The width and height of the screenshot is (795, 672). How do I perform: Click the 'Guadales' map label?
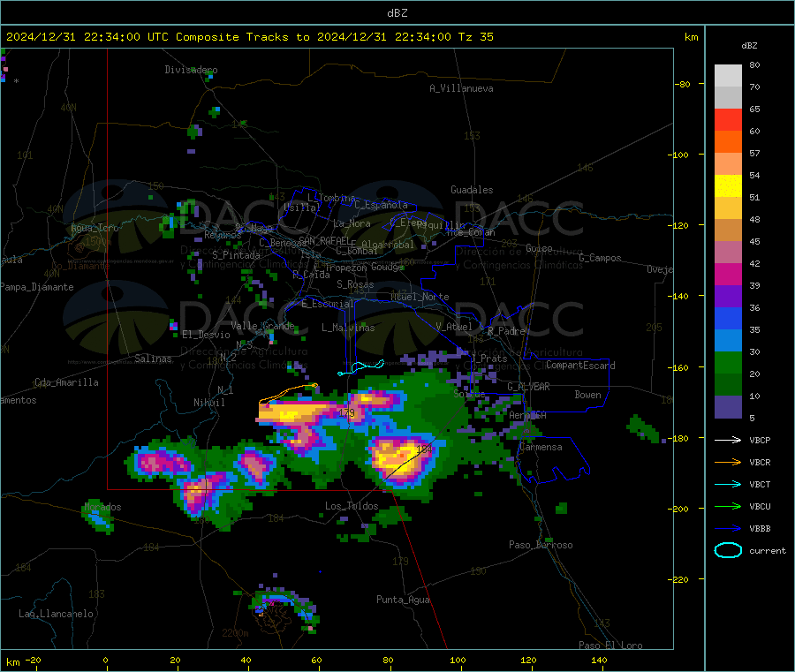click(472, 190)
